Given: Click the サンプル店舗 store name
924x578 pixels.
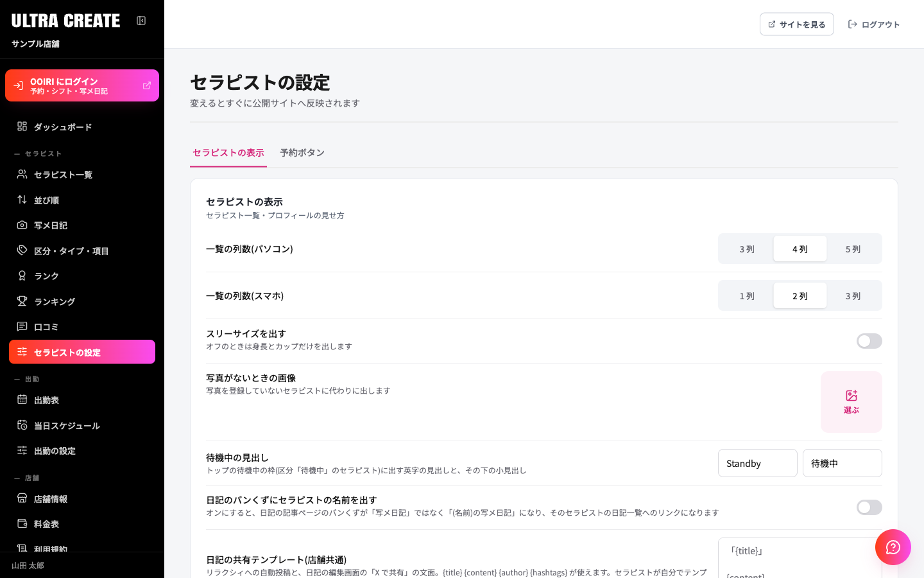Looking at the screenshot, I should coord(35,44).
